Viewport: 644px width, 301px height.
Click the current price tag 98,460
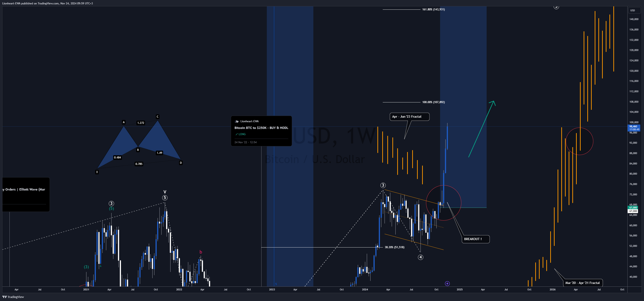tap(634, 128)
